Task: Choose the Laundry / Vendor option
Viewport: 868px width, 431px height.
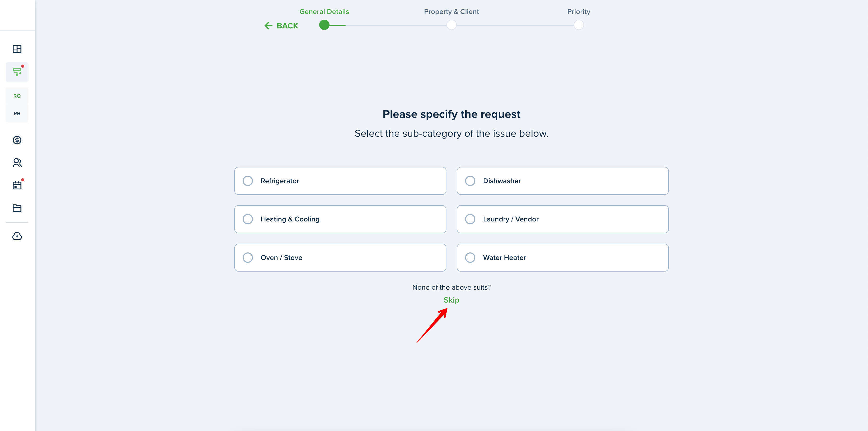Action: pos(562,219)
